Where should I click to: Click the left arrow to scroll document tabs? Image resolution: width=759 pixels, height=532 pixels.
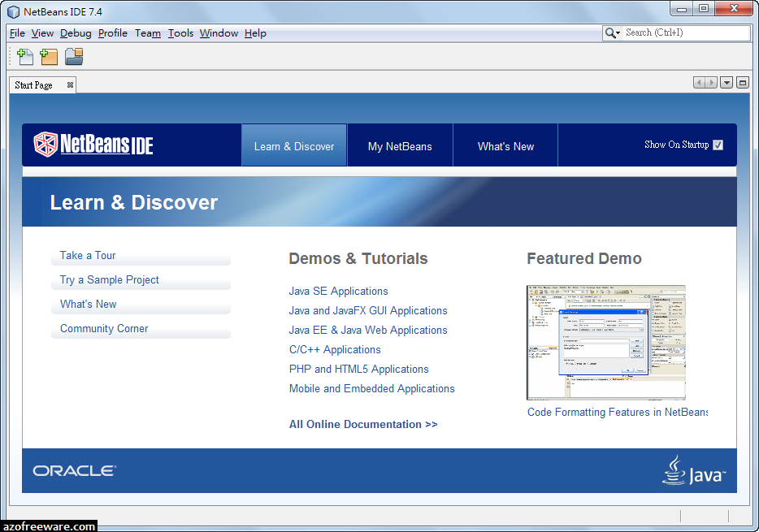697,82
